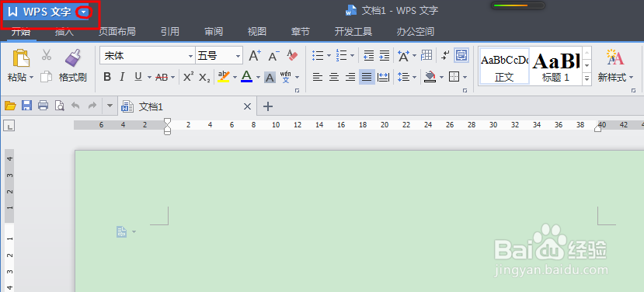Decrease paragraph indent

(x=369, y=55)
